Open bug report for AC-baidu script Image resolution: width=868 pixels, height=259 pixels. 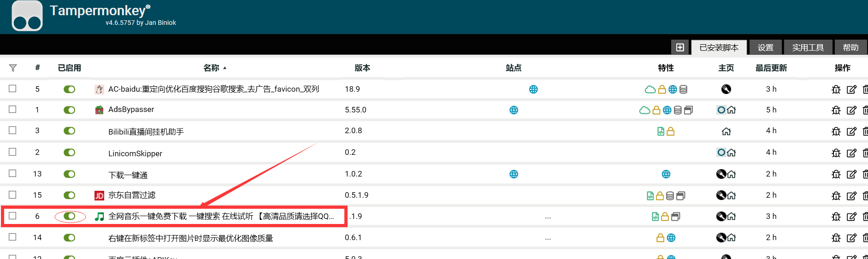836,89
